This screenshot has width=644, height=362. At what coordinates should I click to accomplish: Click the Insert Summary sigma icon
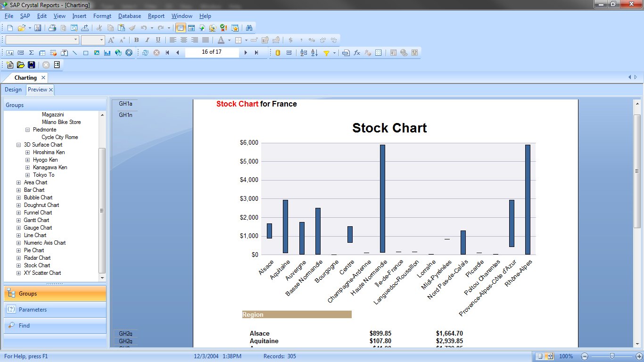tap(31, 53)
